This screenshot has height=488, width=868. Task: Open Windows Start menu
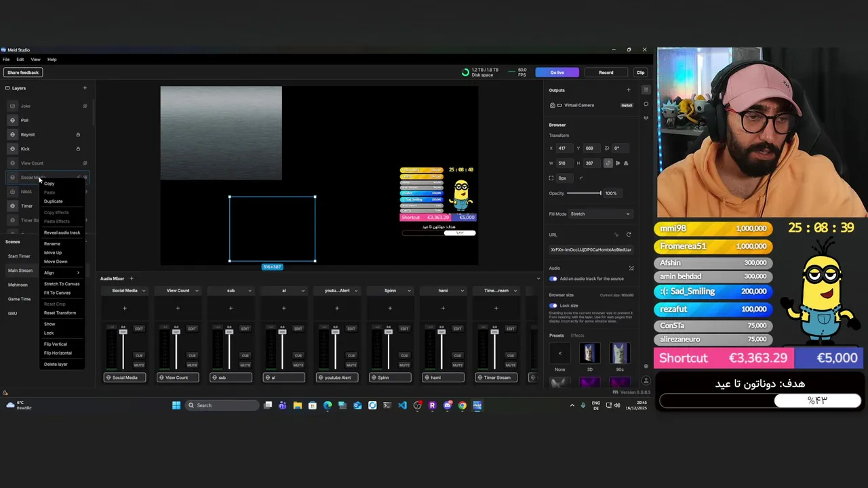(x=176, y=405)
